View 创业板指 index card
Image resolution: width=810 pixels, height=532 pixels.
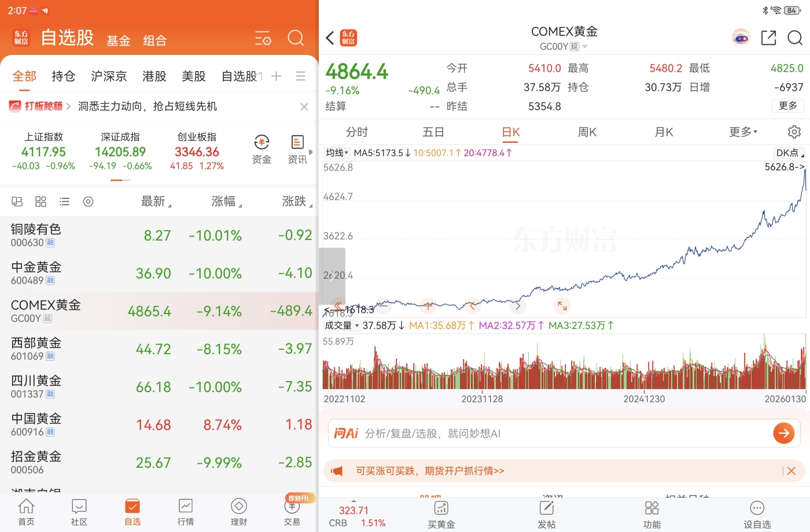(x=197, y=152)
